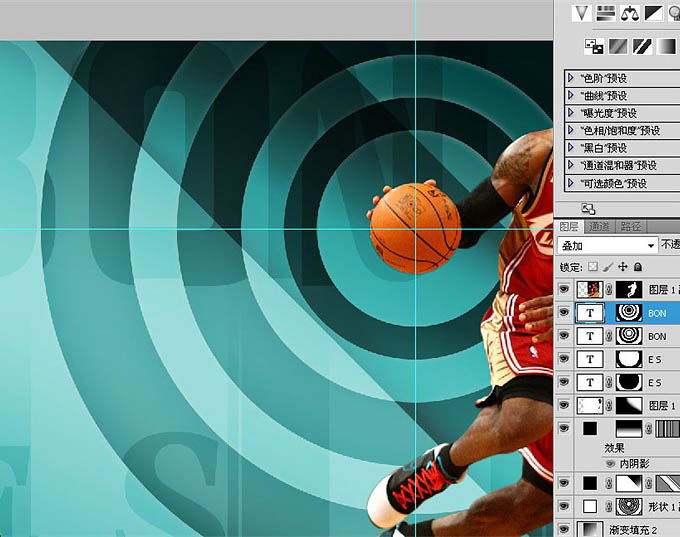Expand the "曝光度"预设 exposure presets
The height and width of the screenshot is (537, 680).
tap(571, 112)
